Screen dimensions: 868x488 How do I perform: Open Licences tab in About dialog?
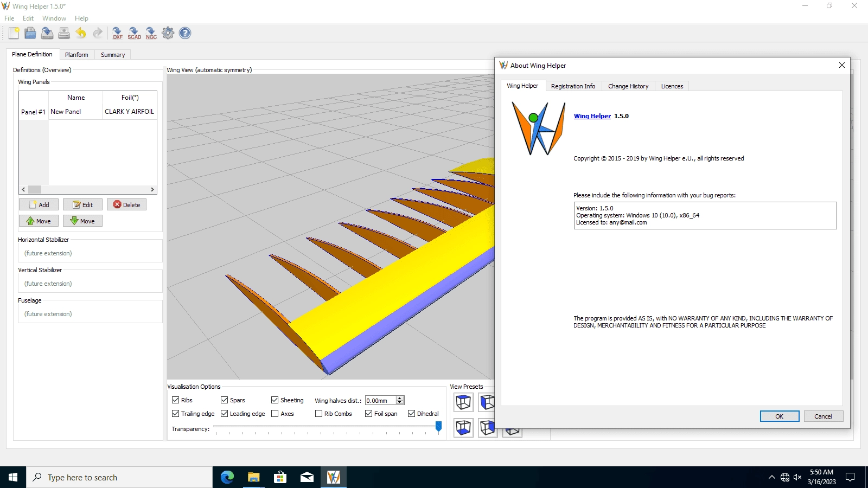672,86
